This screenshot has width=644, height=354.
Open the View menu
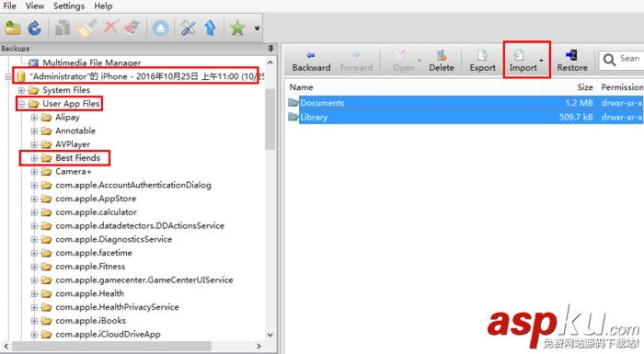tap(35, 6)
